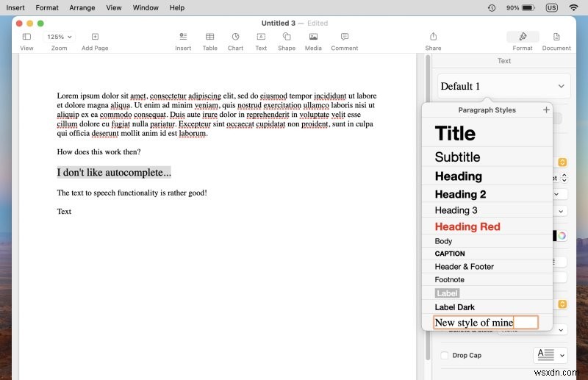Select the Label paragraph style
The height and width of the screenshot is (380, 588).
pos(487,293)
